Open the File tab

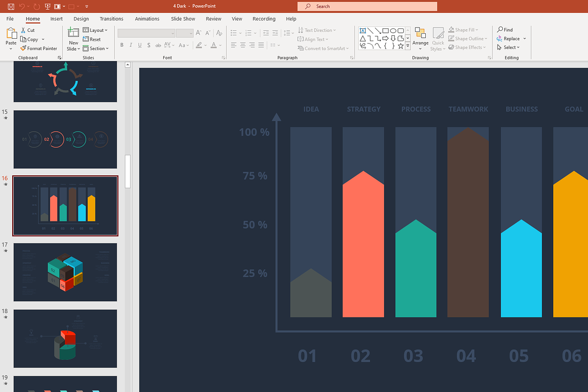pyautogui.click(x=10, y=19)
